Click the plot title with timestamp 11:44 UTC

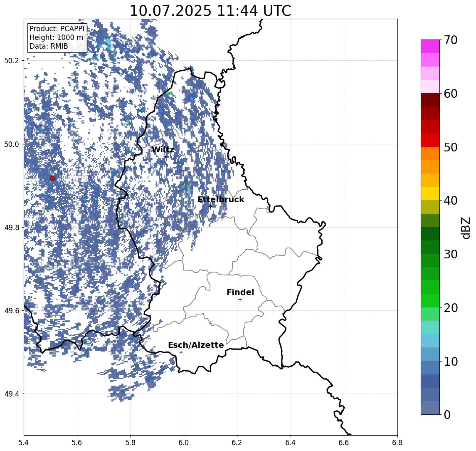click(x=210, y=11)
